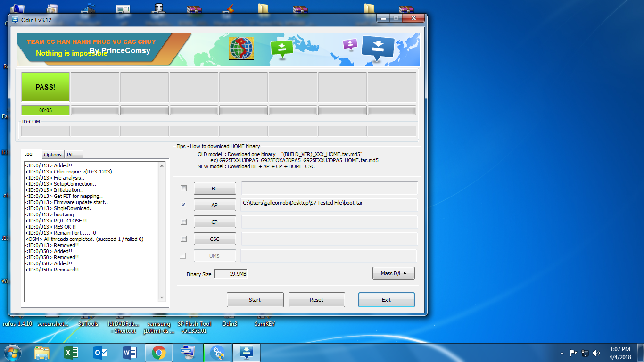Image resolution: width=644 pixels, height=362 pixels.
Task: Open Windows Explorer from the taskbar
Action: tap(42, 352)
